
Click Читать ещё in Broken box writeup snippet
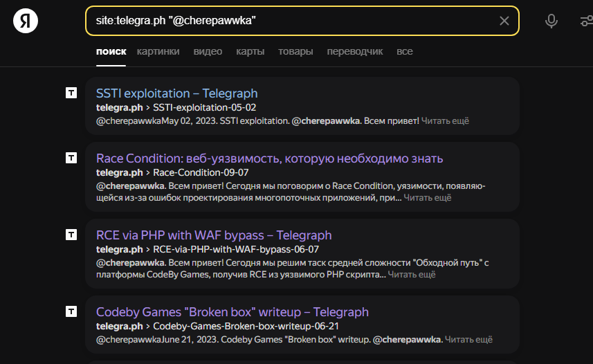468,339
